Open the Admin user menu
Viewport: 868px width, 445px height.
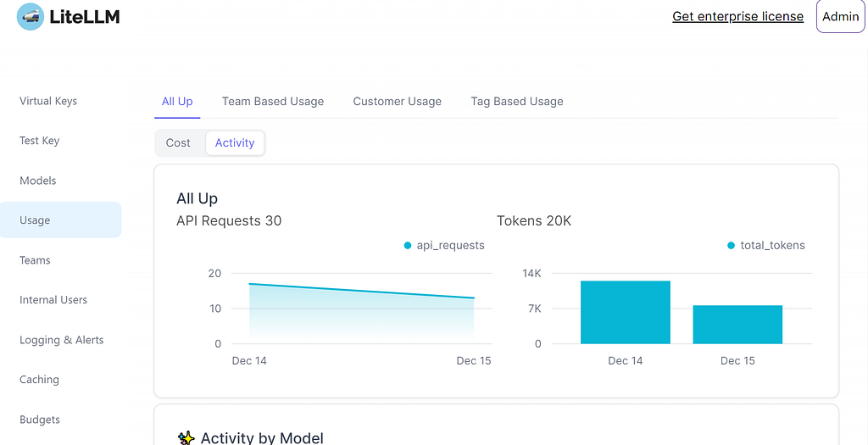pyautogui.click(x=840, y=17)
